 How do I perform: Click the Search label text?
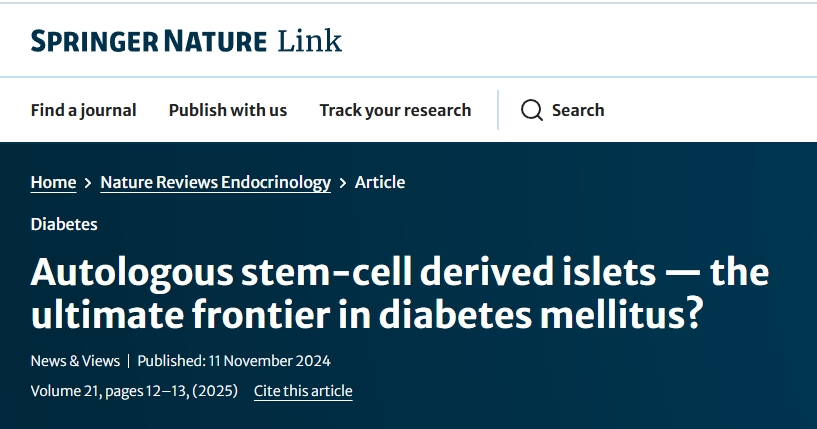(578, 110)
